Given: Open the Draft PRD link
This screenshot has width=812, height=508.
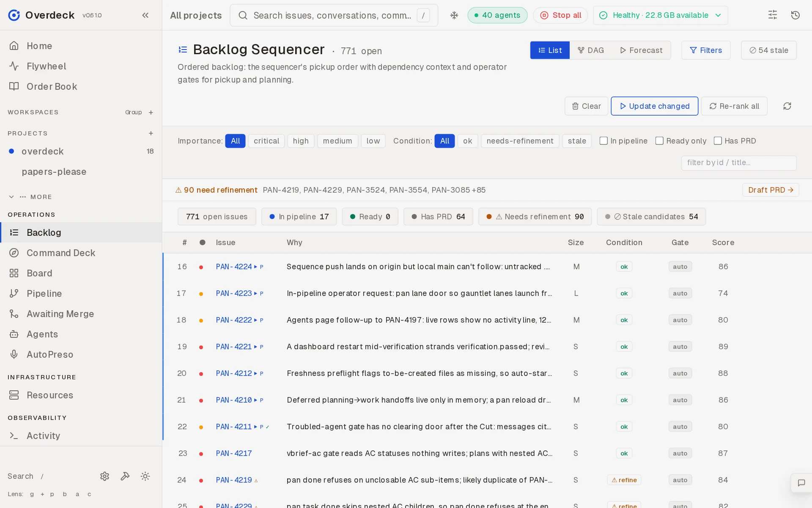Looking at the screenshot, I should (x=771, y=190).
